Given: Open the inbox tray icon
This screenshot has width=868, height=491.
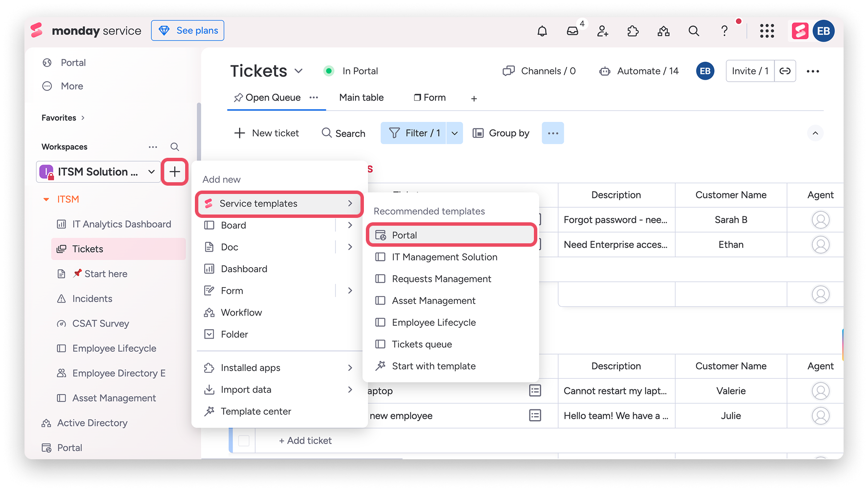Looking at the screenshot, I should pos(572,31).
